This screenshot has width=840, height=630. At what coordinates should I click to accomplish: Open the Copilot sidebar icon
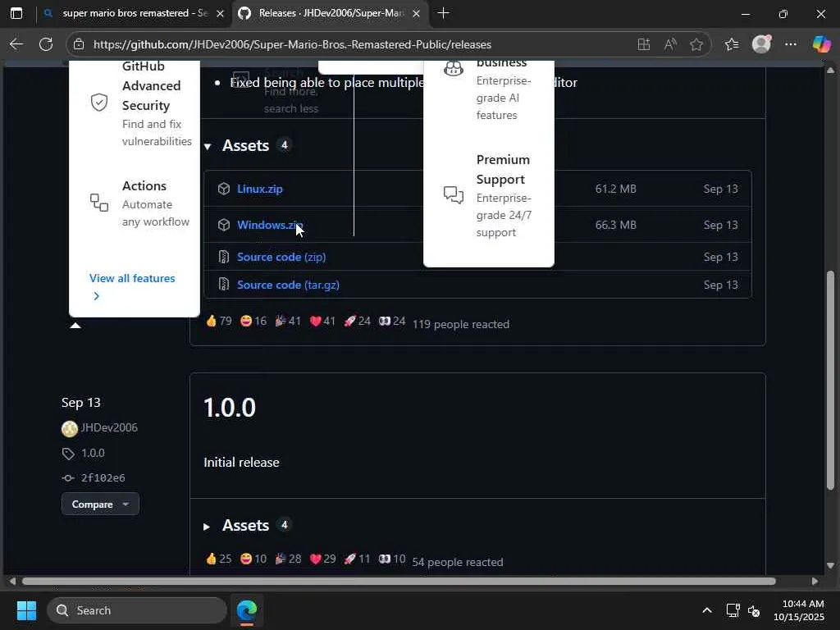pos(821,44)
